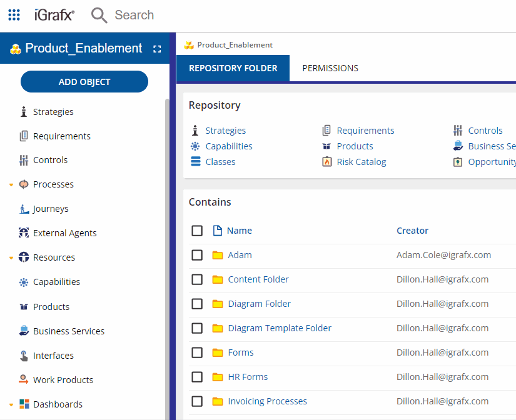This screenshot has width=516, height=420.
Task: Toggle the select-all checkbox in header
Action: click(x=197, y=231)
